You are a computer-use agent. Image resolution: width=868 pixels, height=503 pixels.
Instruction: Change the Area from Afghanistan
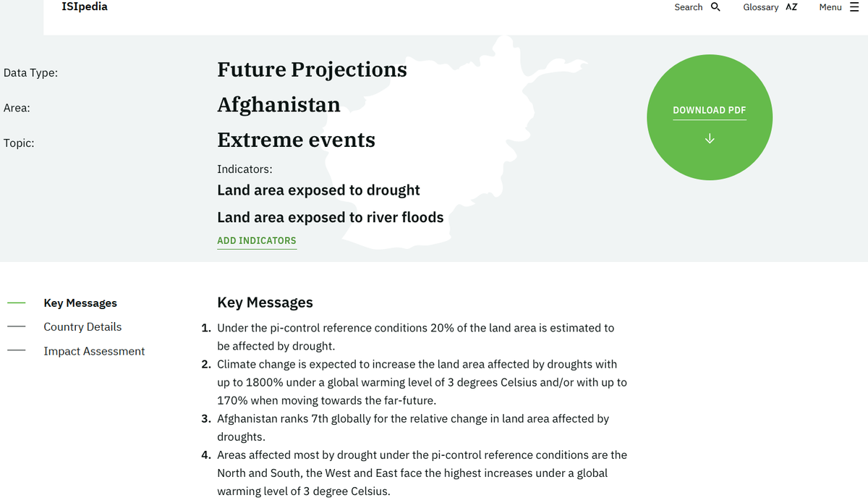(x=278, y=105)
